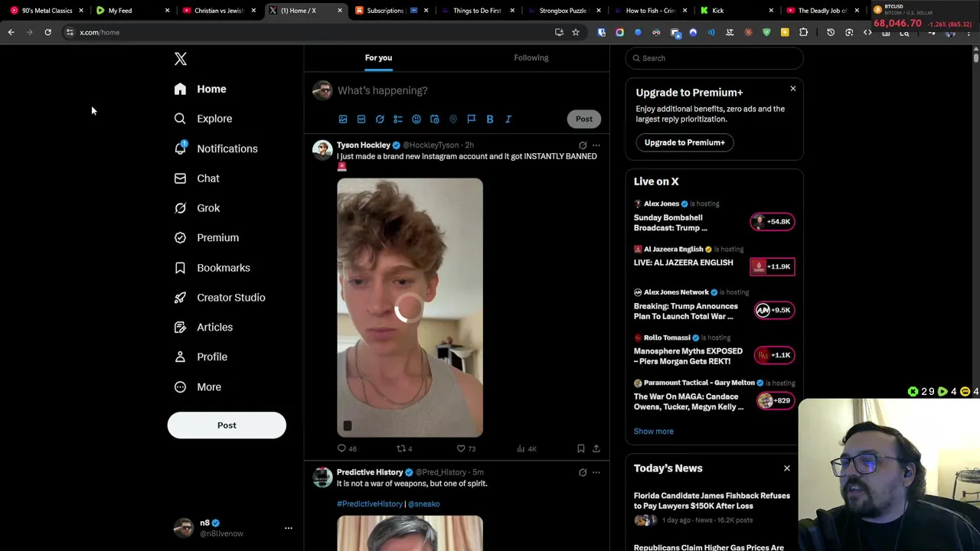View analytics of Tyson Hockley post
The width and height of the screenshot is (980, 551).
tap(527, 448)
